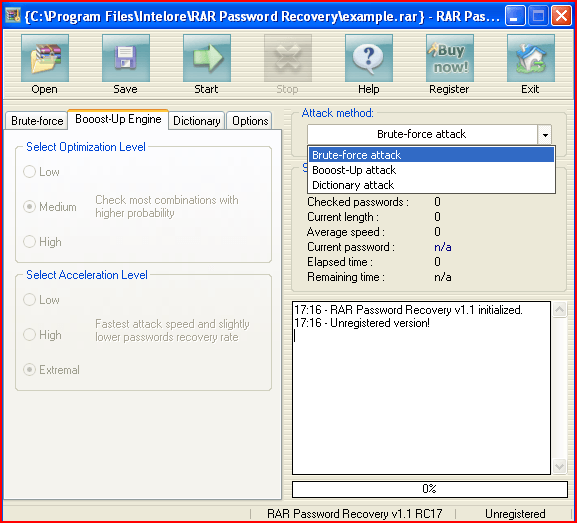Start the recovery with green arrow icon
This screenshot has height=523, width=577.
point(207,58)
